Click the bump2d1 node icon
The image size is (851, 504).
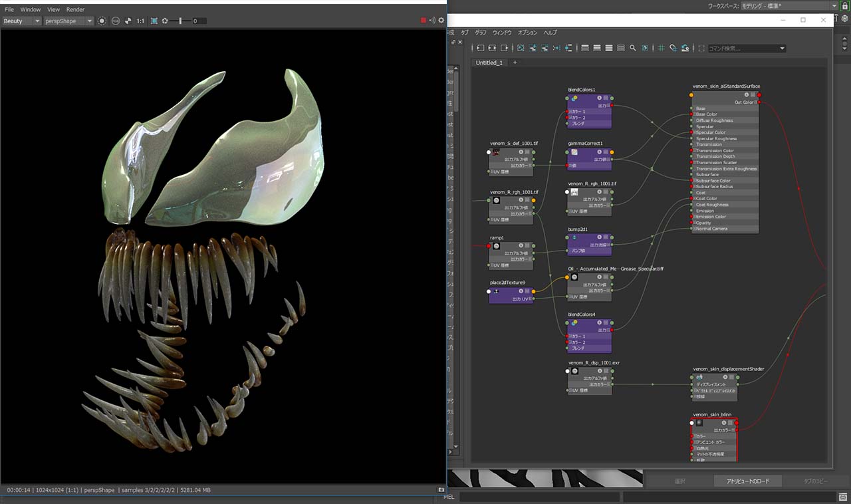pyautogui.click(x=574, y=237)
